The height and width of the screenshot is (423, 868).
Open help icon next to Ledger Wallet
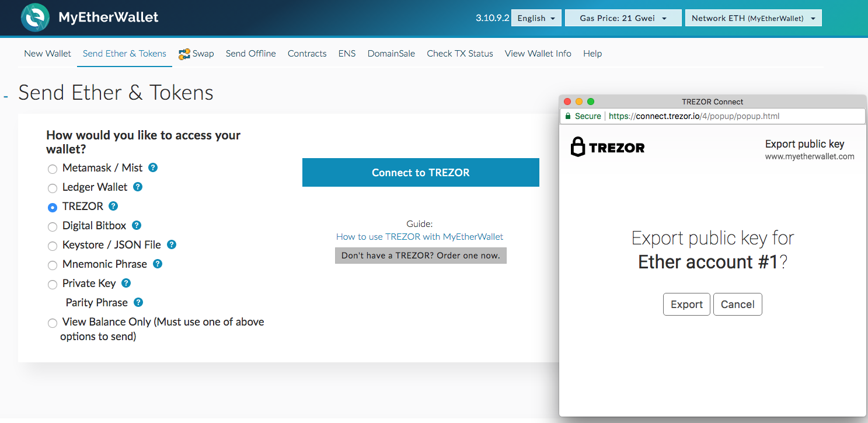(x=138, y=187)
